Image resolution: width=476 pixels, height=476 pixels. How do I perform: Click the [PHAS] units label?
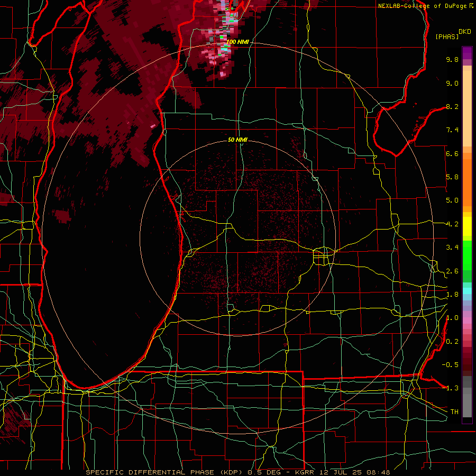coord(447,36)
